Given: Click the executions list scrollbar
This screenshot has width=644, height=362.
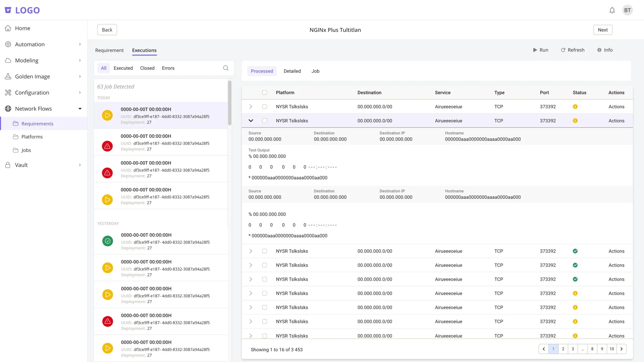Looking at the screenshot, I should click(230, 103).
